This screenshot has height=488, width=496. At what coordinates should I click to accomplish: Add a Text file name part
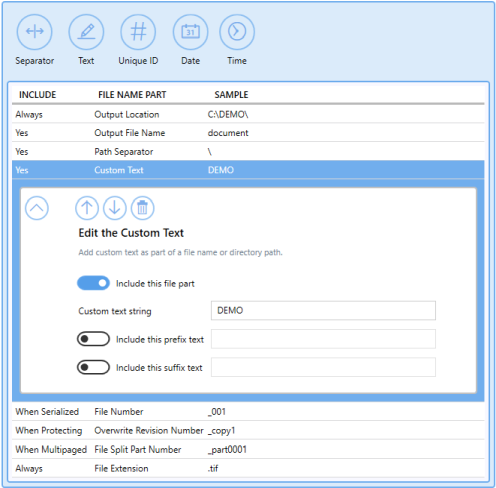(86, 32)
